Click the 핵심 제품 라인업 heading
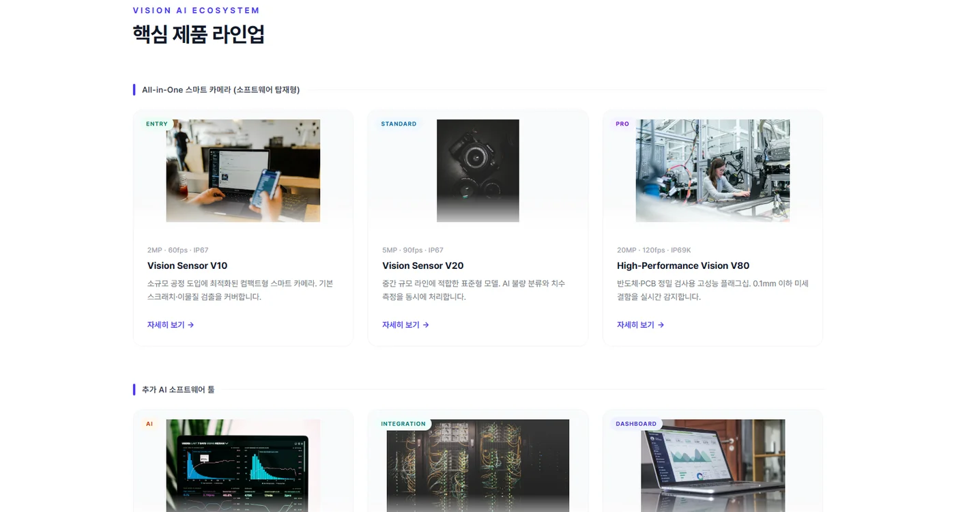Image resolution: width=980 pixels, height=512 pixels. pyautogui.click(x=199, y=34)
